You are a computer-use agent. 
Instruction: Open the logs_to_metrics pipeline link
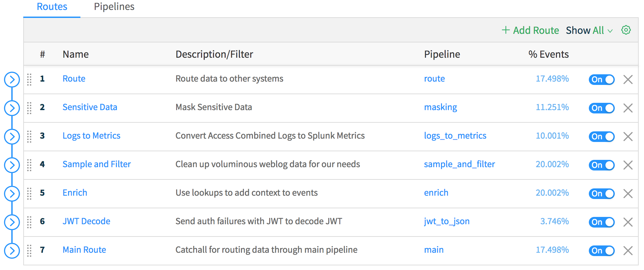455,136
